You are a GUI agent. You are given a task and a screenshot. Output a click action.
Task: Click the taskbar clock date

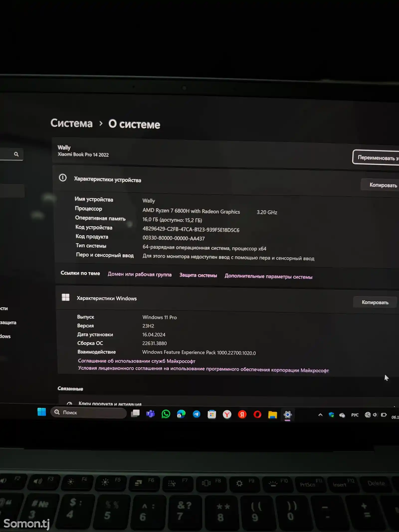point(395,417)
